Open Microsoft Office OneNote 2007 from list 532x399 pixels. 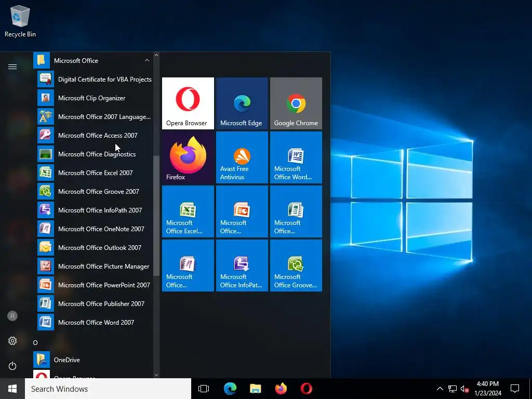(95, 229)
